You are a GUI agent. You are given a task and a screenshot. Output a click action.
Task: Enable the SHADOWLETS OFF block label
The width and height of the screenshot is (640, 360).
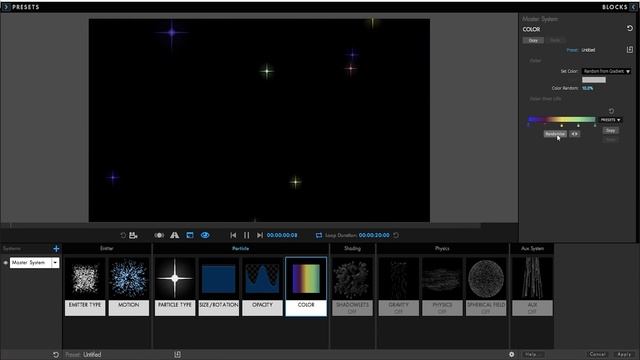coord(352,308)
